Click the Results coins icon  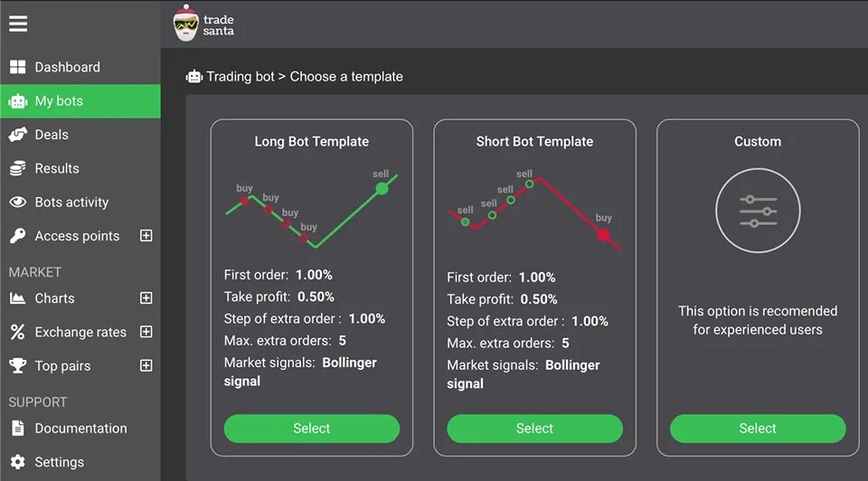pyautogui.click(x=17, y=168)
